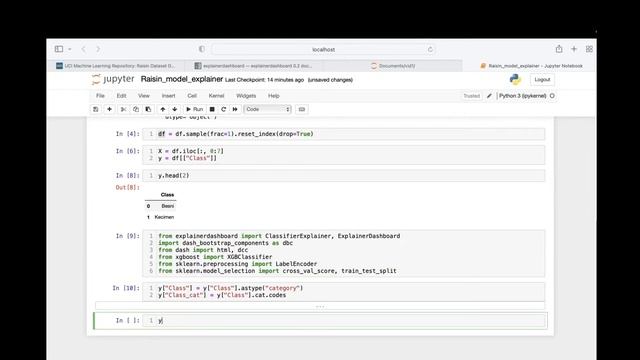The width and height of the screenshot is (640, 360).
Task: Open the command palette keyboard icon
Action: 302,109
